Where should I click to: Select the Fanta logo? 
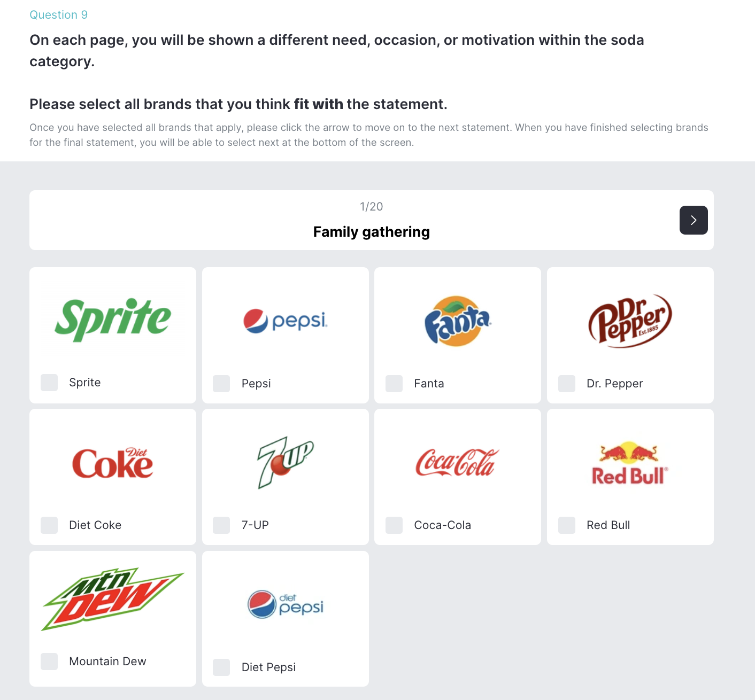458,321
